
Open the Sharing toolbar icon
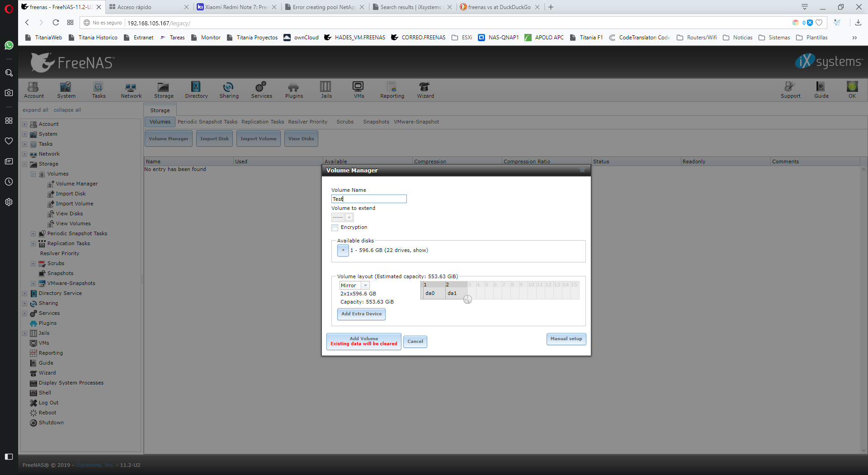229,90
